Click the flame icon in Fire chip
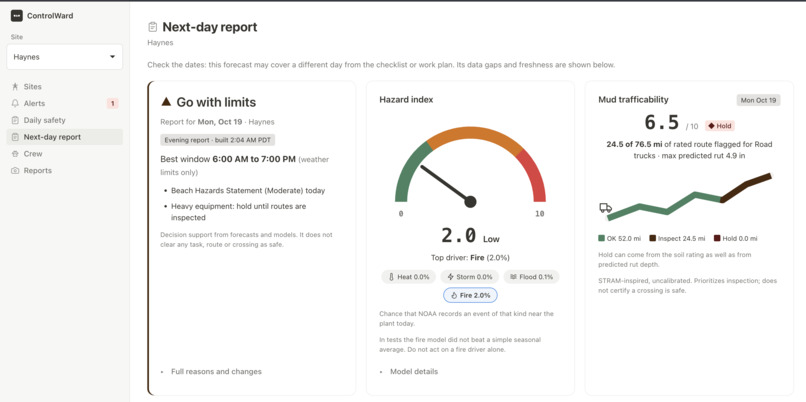The image size is (806, 402). click(x=454, y=296)
